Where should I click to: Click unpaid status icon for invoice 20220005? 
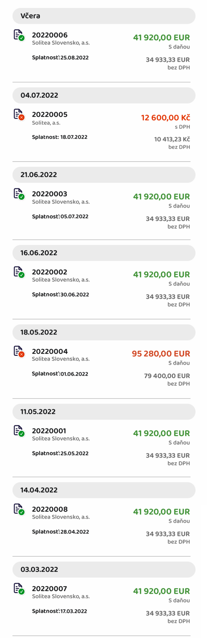coord(19,114)
